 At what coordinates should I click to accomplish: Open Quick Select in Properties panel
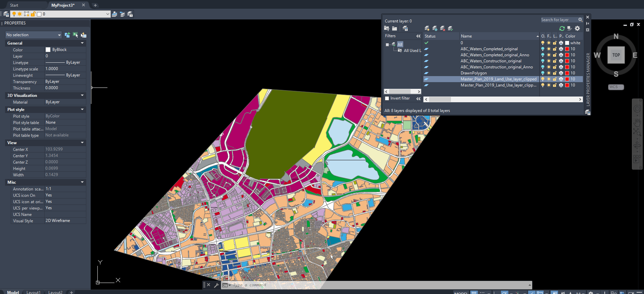(84, 35)
